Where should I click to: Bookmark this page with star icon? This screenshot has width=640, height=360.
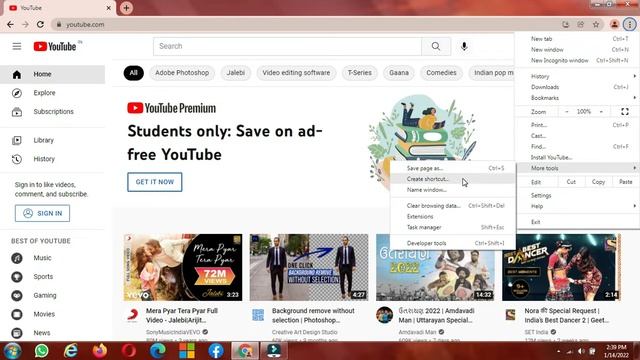point(596,24)
